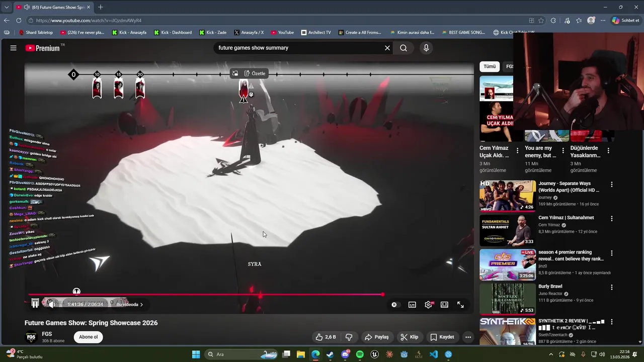This screenshot has width=644, height=362.
Task: Open the YouTube hamburger guide menu
Action: 14,48
